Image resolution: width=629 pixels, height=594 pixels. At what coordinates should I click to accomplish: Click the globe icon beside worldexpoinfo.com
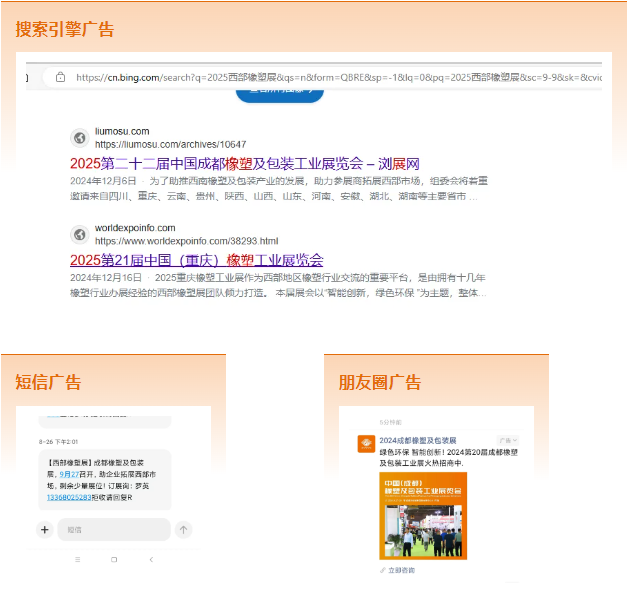click(79, 234)
